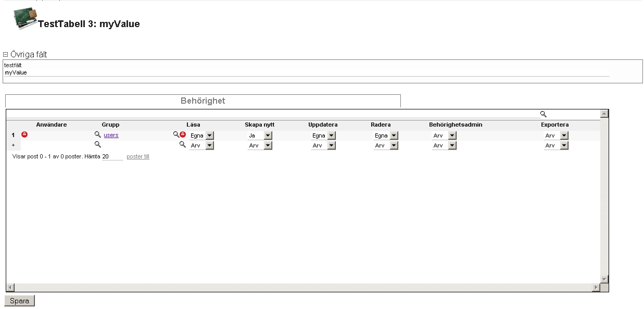
Task: Open row 1 Behörighetsadmin dropdown
Action: 452,135
